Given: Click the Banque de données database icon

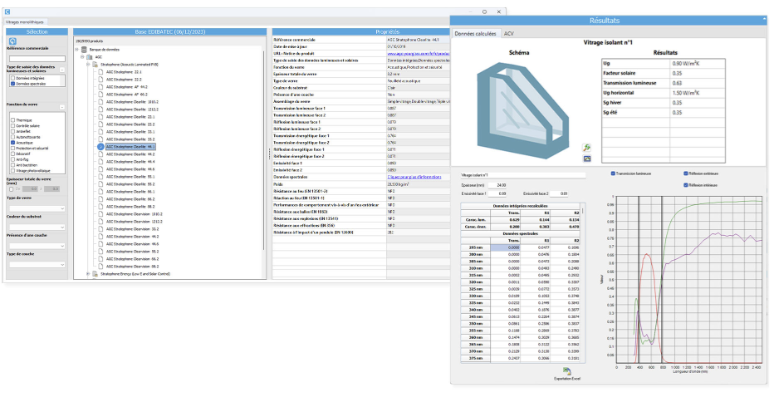Looking at the screenshot, I should point(84,50).
